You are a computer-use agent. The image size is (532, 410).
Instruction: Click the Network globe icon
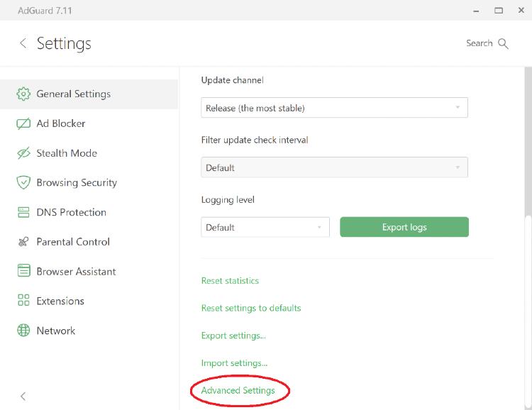coord(23,331)
